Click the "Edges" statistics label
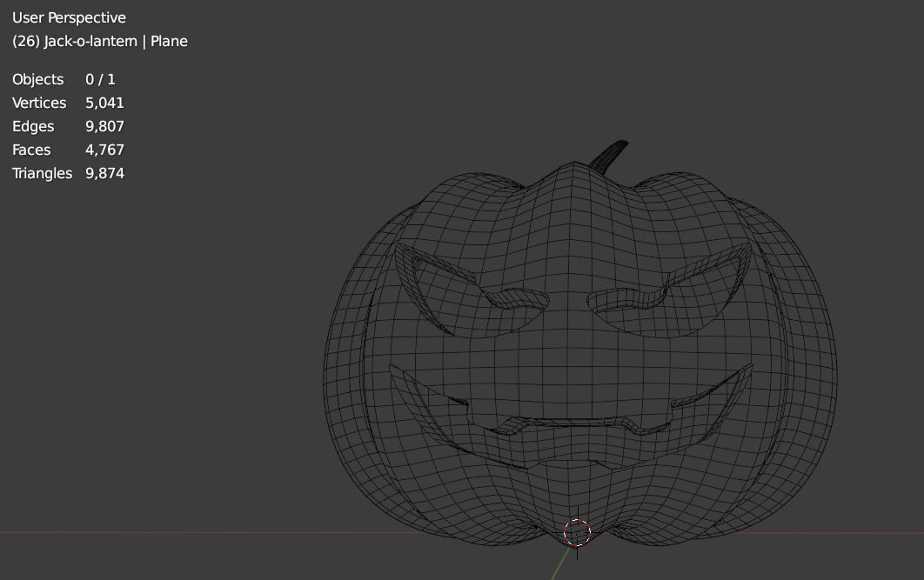This screenshot has width=924, height=580. (33, 127)
